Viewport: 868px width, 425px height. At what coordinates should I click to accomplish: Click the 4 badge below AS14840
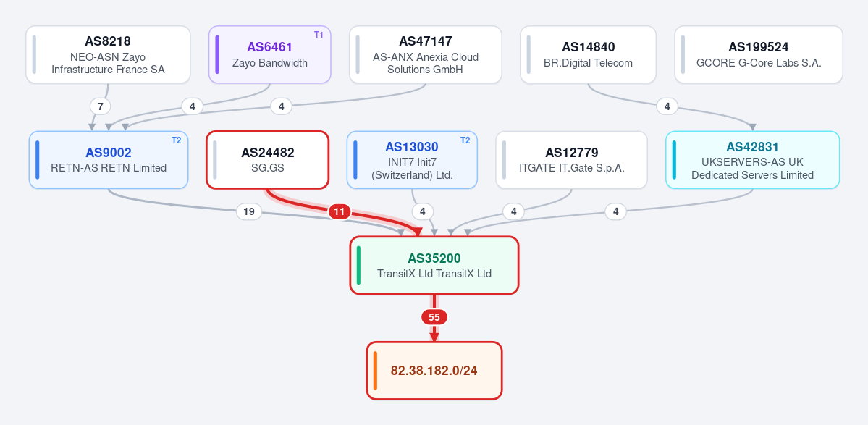[x=667, y=106]
